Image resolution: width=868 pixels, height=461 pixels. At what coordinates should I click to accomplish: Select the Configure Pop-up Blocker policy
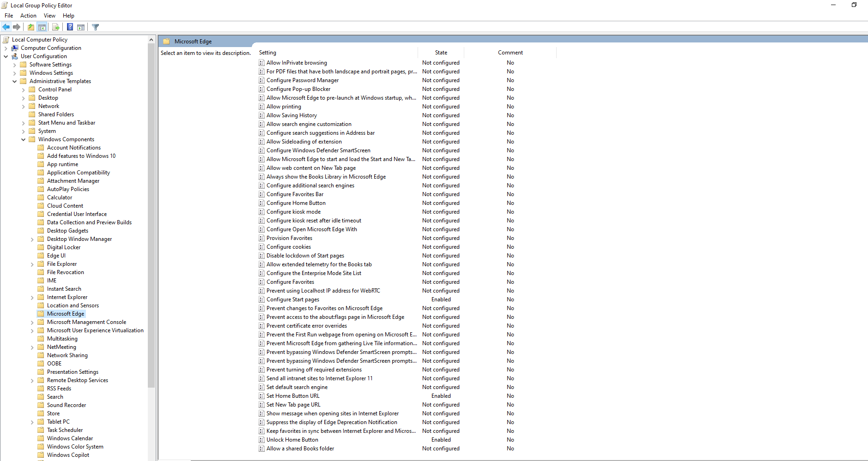coord(298,89)
